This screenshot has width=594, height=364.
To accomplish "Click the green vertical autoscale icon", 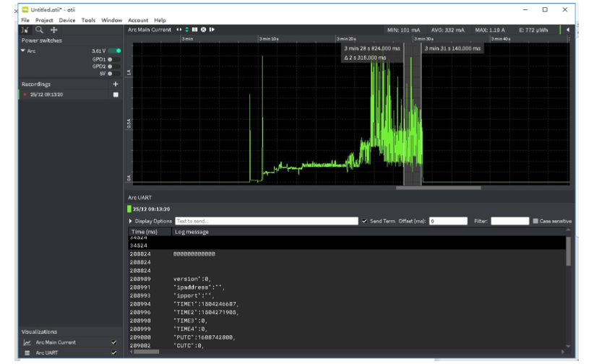I will (x=187, y=30).
